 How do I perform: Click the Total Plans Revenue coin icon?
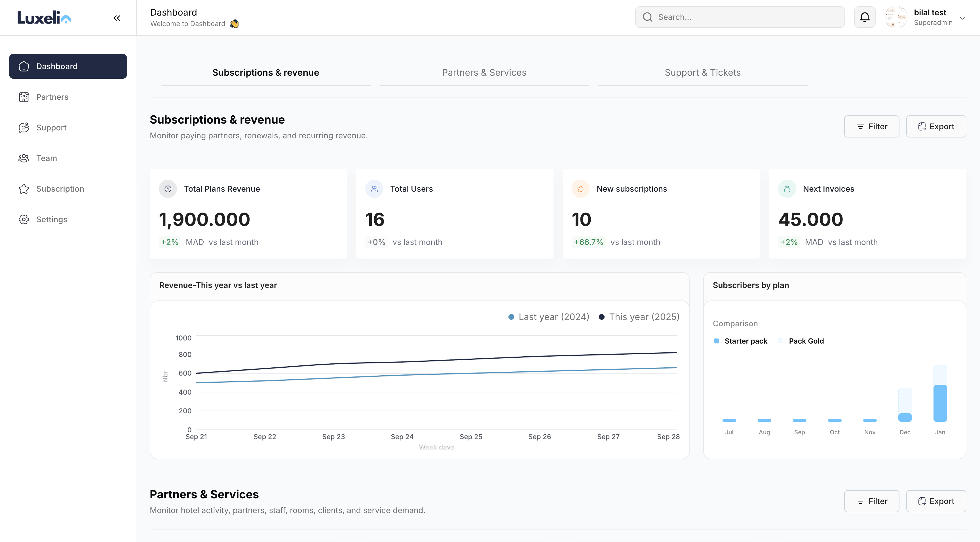[x=168, y=189]
